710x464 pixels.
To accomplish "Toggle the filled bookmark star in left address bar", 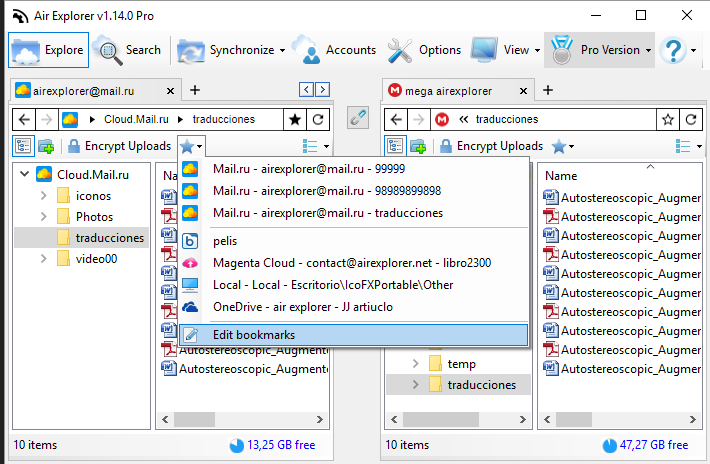I will tap(295, 120).
